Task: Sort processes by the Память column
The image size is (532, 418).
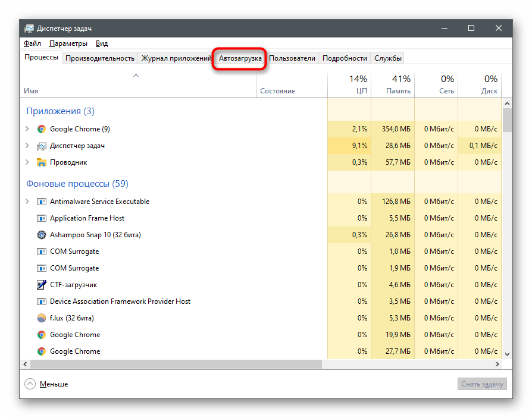Action: coord(393,85)
